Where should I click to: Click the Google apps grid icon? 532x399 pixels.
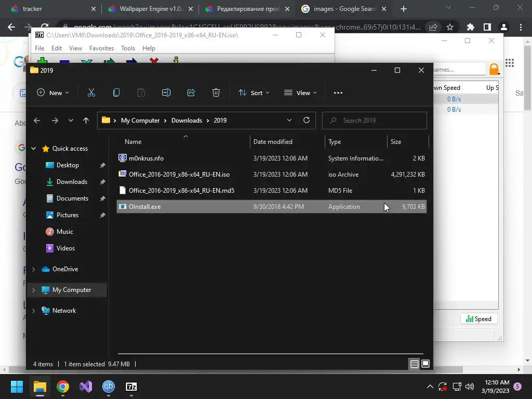tap(510, 63)
